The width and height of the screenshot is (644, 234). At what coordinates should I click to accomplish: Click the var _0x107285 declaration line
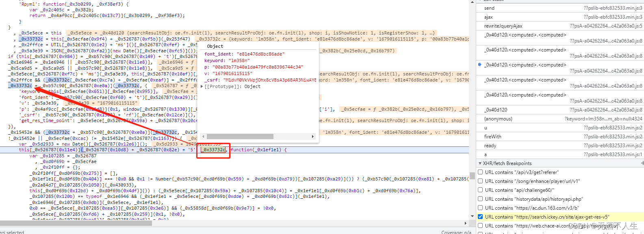coord(63,156)
